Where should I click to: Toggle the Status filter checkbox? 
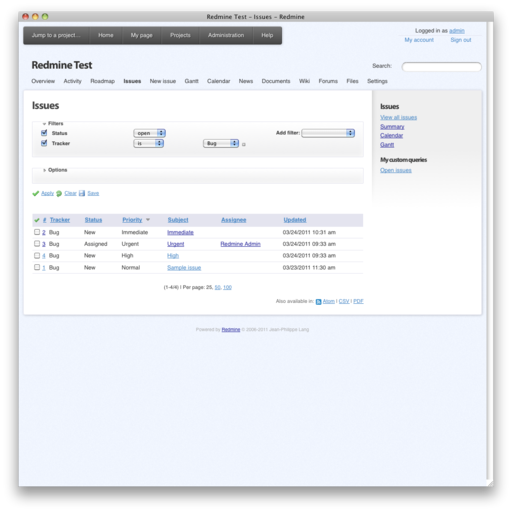coord(44,133)
